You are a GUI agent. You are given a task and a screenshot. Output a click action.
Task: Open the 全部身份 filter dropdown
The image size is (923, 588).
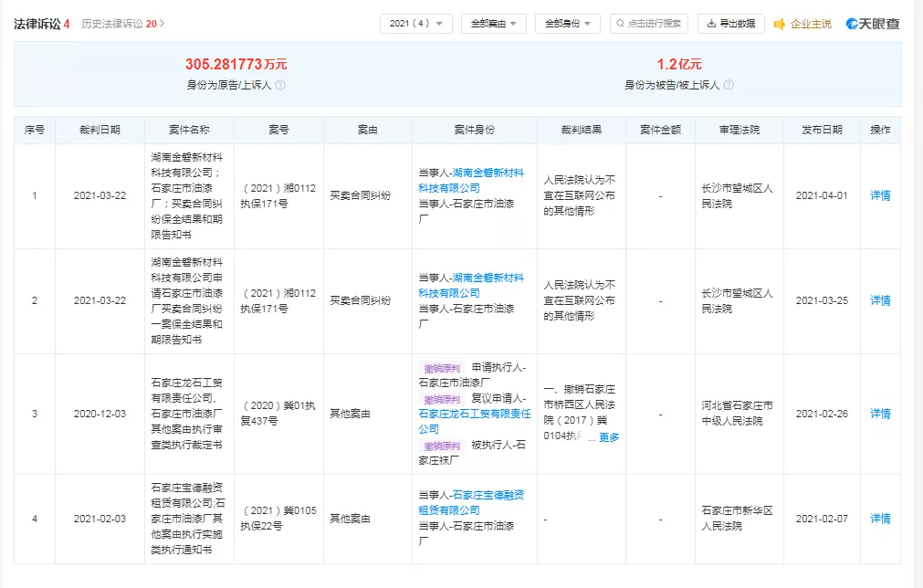pyautogui.click(x=567, y=24)
